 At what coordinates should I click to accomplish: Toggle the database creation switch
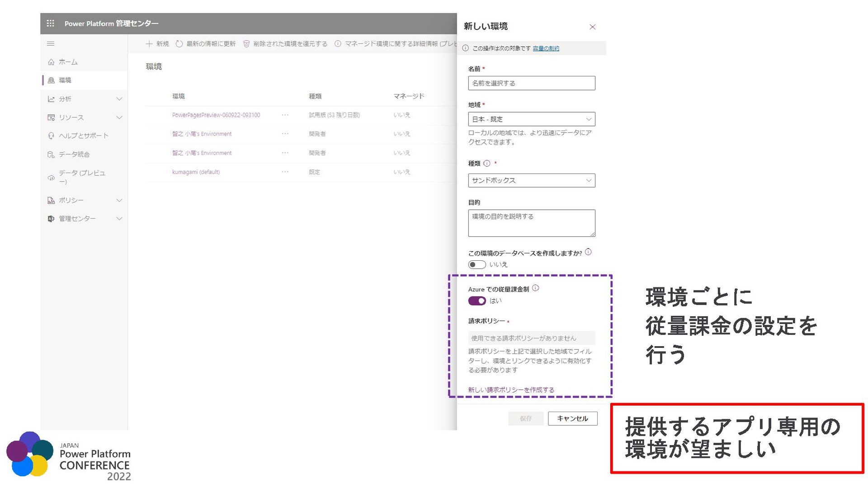click(476, 265)
